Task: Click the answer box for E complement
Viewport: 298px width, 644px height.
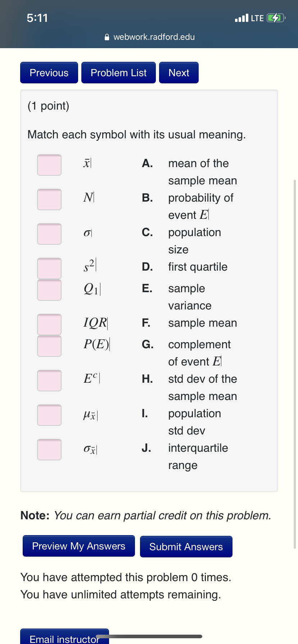Action: pos(49,380)
